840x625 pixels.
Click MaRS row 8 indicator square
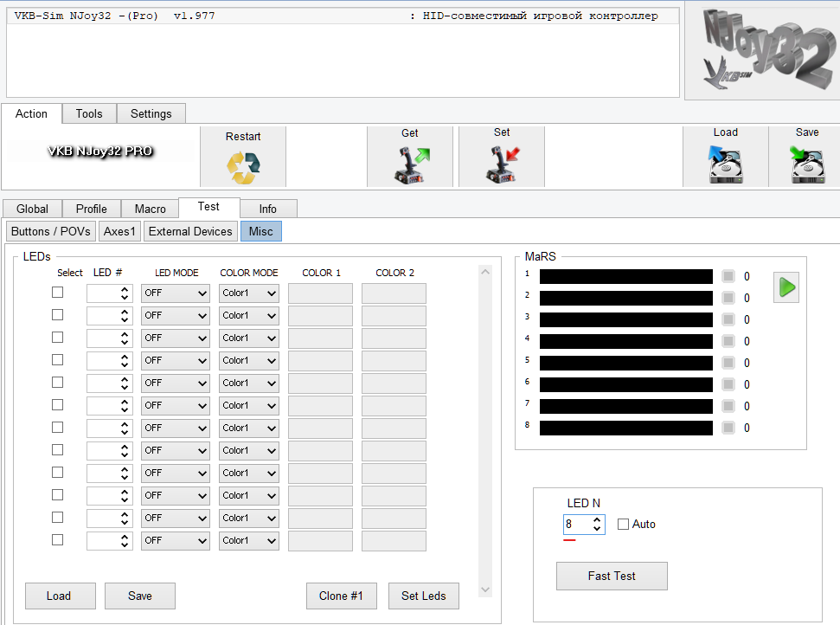pyautogui.click(x=728, y=428)
